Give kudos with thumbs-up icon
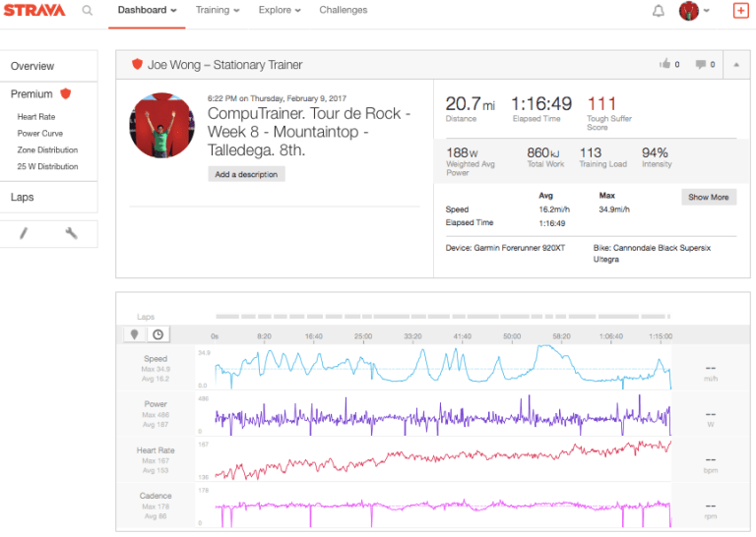This screenshot has width=756, height=537. point(664,65)
